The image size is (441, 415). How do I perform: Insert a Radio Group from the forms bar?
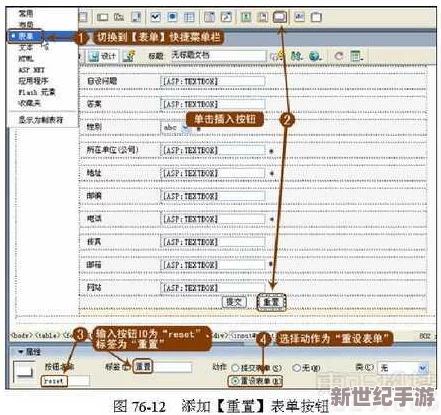pos(189,17)
